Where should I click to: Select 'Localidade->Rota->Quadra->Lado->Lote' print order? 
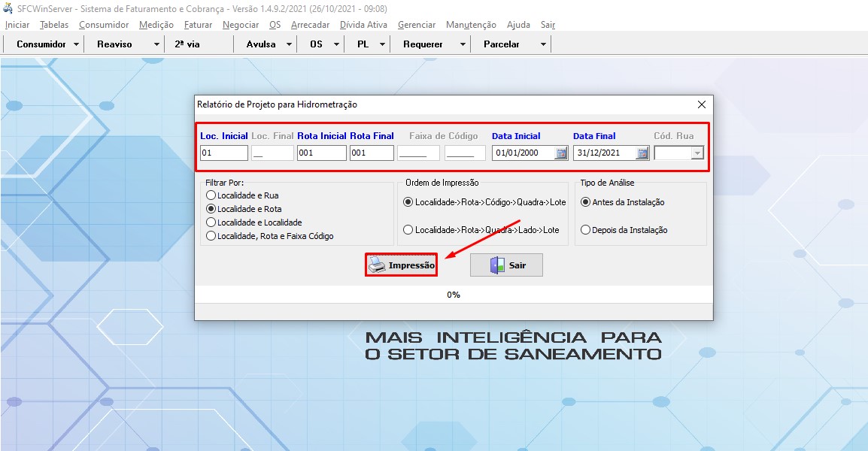[408, 230]
